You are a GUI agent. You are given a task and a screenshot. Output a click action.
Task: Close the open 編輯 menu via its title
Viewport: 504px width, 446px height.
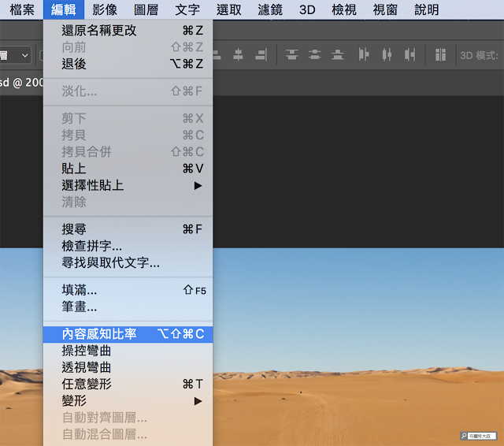64,9
